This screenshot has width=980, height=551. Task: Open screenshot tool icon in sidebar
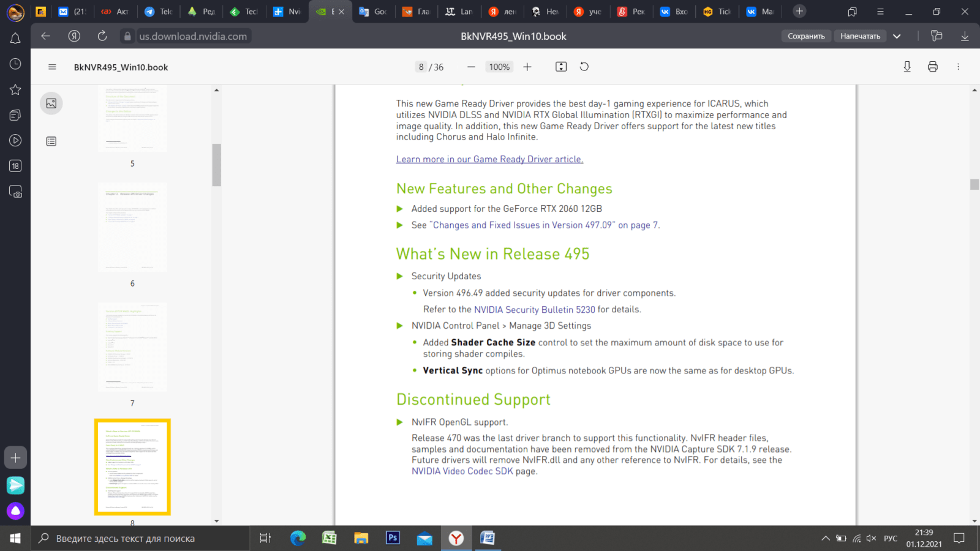pyautogui.click(x=15, y=192)
